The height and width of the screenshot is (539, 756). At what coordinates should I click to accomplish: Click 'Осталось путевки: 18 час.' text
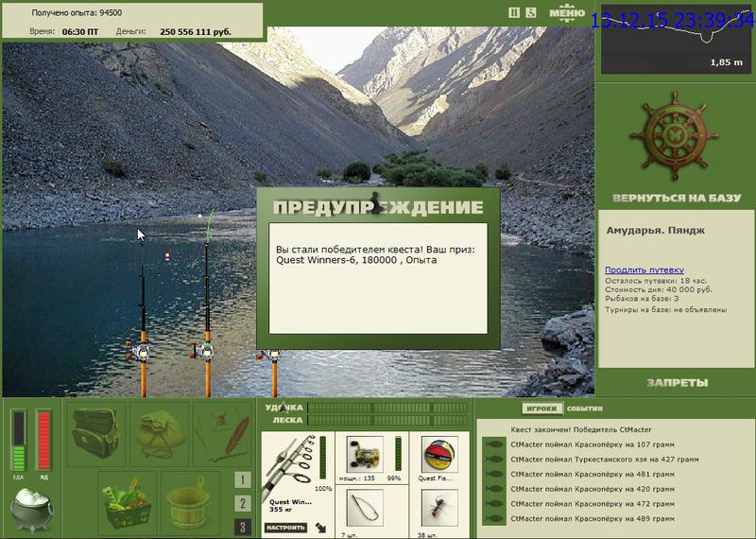pos(656,281)
